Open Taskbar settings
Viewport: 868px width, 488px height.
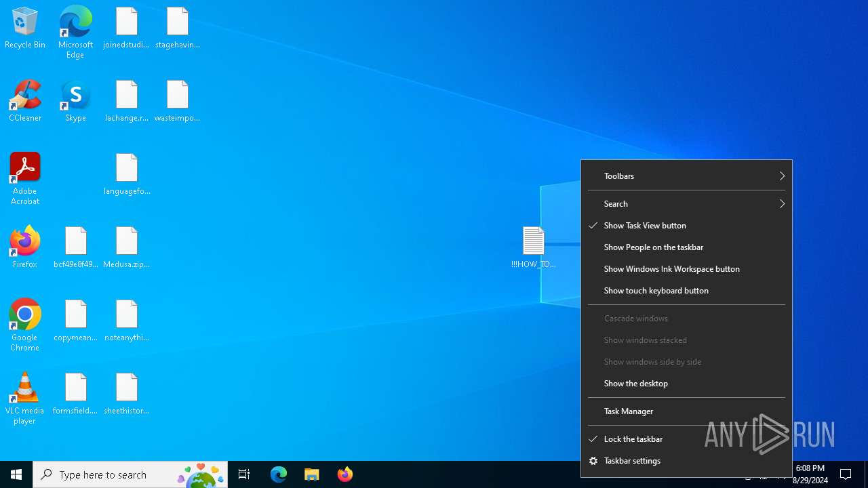pos(686,461)
